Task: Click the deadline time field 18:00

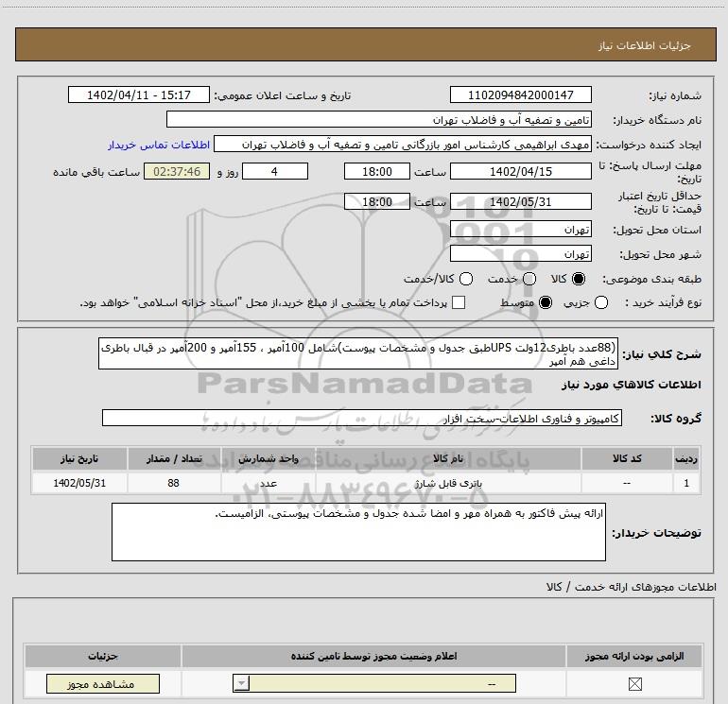Action: 377,171
